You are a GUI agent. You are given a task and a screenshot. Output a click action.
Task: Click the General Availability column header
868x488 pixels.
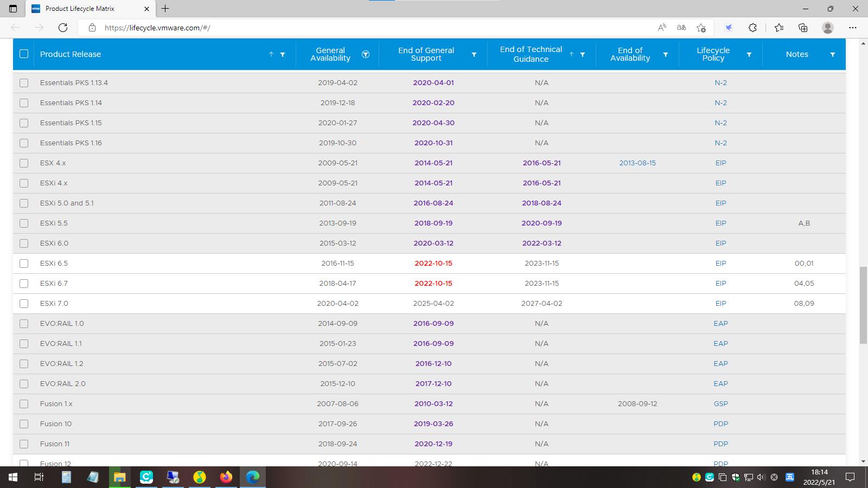(x=330, y=54)
